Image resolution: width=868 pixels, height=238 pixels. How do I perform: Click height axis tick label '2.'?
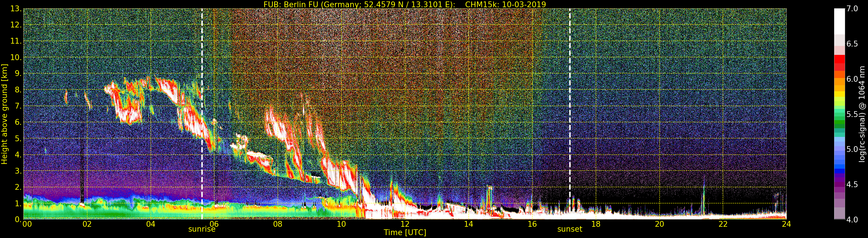click(18, 187)
